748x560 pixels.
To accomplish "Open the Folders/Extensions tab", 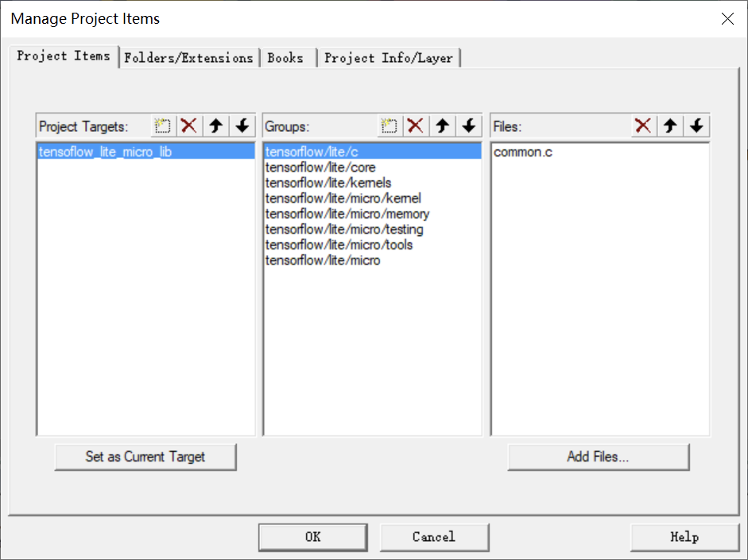I will [189, 58].
